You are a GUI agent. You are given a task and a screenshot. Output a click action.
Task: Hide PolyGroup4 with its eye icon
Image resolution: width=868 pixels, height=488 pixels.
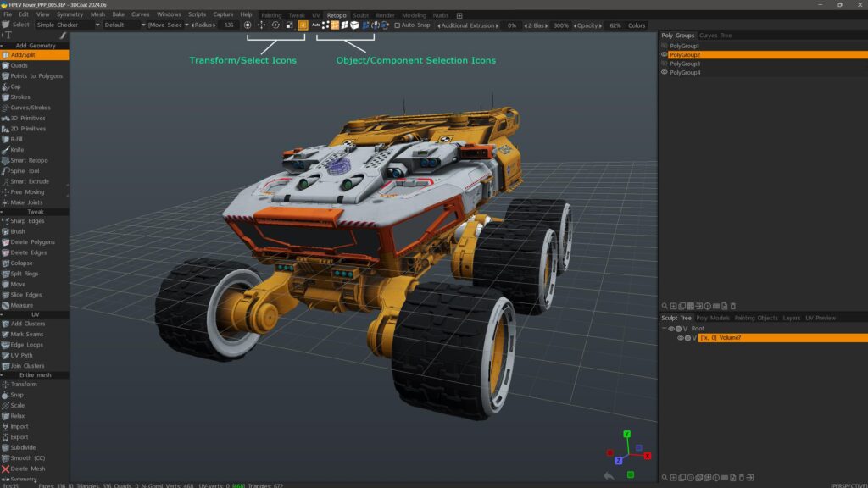pyautogui.click(x=665, y=73)
